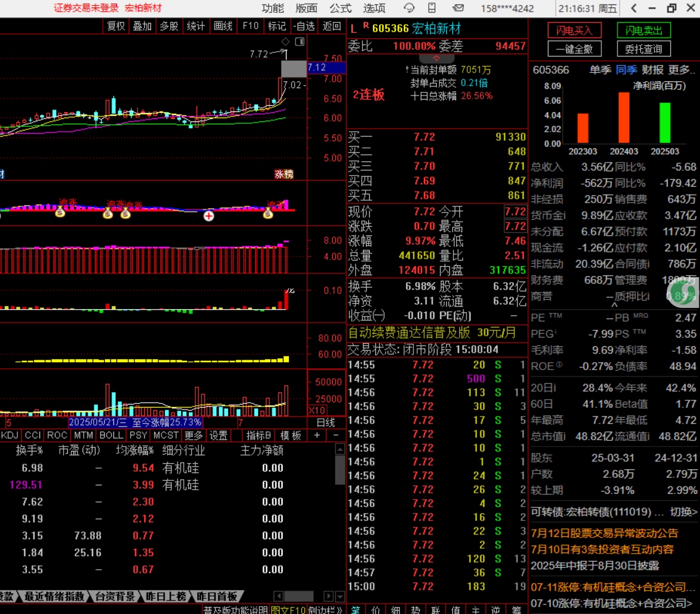The image size is (700, 614).
Task: Switch to the 最近情绪指数 tab
Action: coord(54,596)
